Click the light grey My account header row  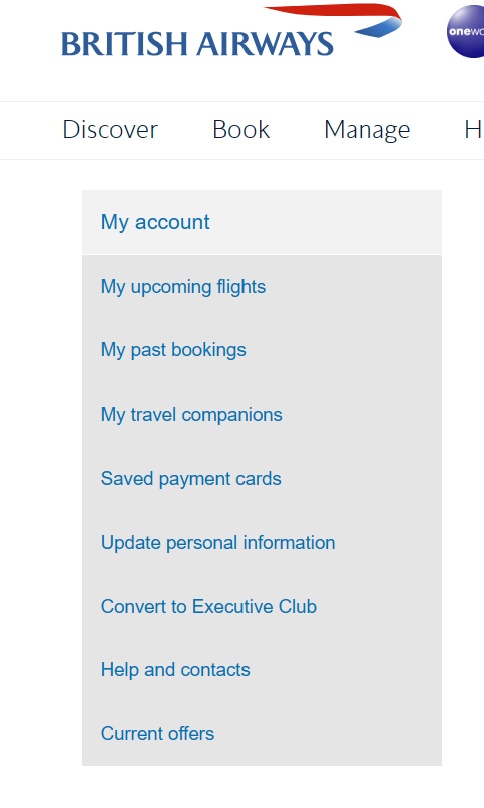click(262, 223)
